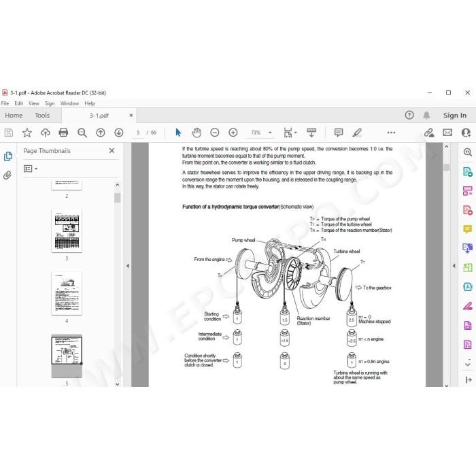This screenshot has height=476, width=476.
Task: Open the File menu
Action: click(5, 103)
